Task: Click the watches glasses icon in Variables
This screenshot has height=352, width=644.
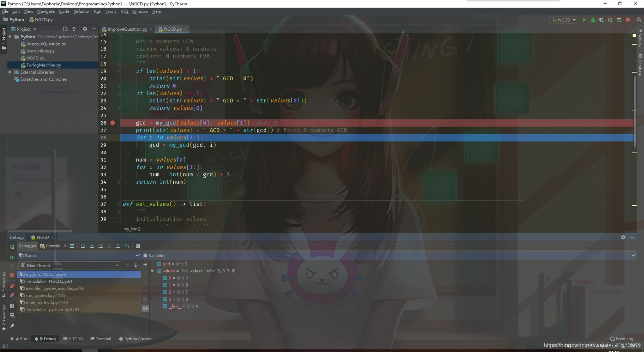Action: point(145,308)
